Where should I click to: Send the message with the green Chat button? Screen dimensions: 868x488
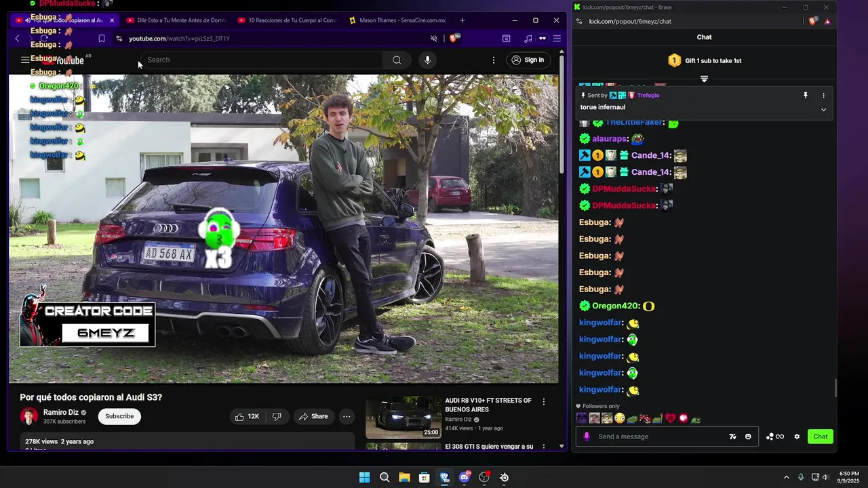click(821, 436)
